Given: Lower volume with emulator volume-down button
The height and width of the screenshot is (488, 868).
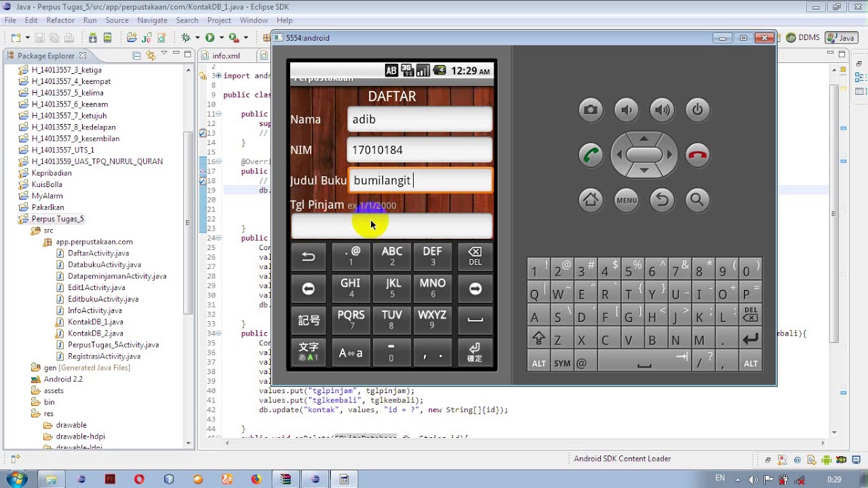Looking at the screenshot, I should click(x=627, y=110).
